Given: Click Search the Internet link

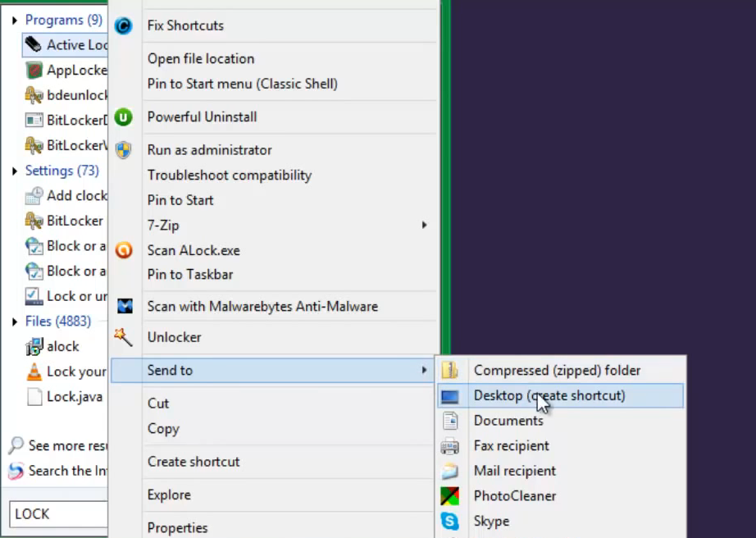Looking at the screenshot, I should tap(67, 471).
